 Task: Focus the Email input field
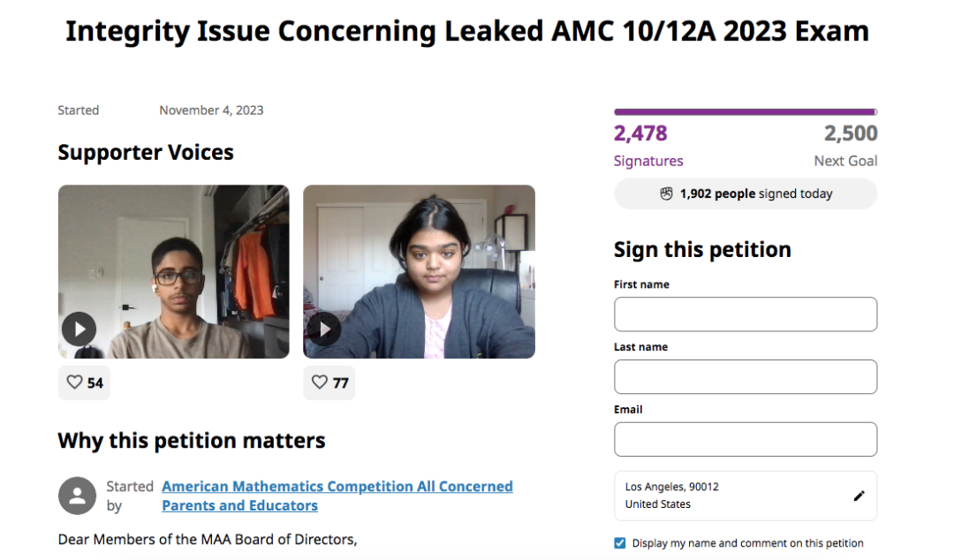746,440
